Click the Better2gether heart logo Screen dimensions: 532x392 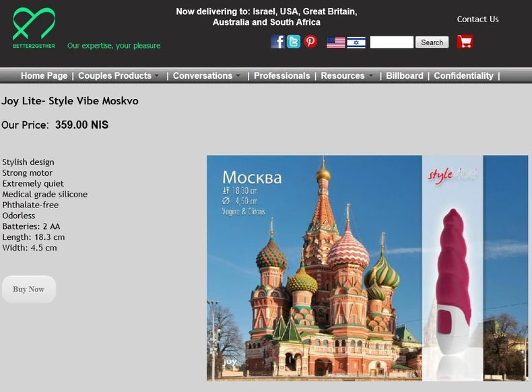point(34,28)
